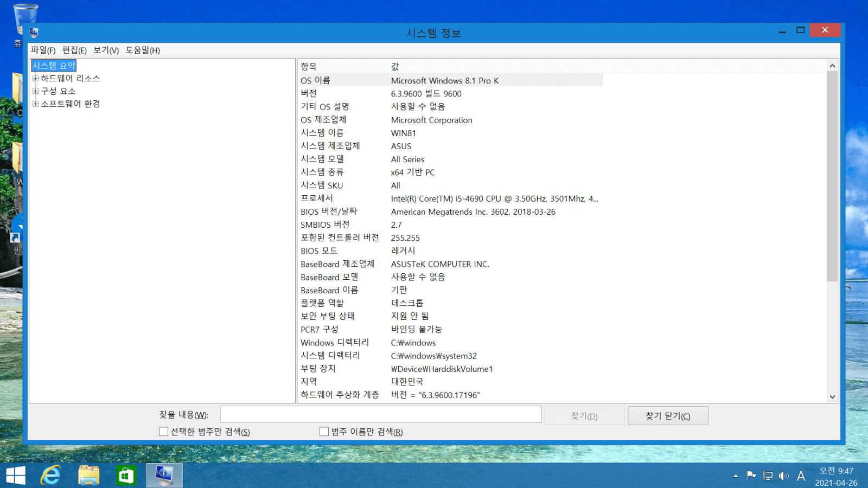
Task: Launch Internet Explorer from taskbar
Action: coord(51,476)
